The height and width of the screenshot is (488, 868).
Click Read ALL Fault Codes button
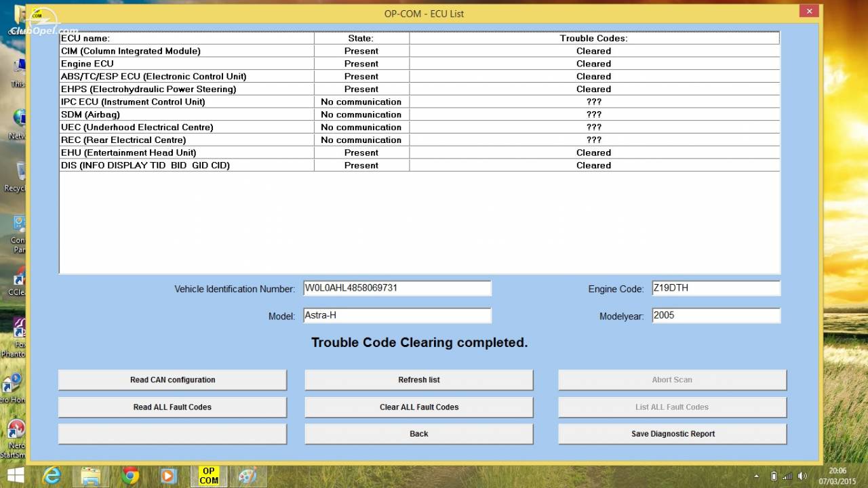tap(172, 407)
